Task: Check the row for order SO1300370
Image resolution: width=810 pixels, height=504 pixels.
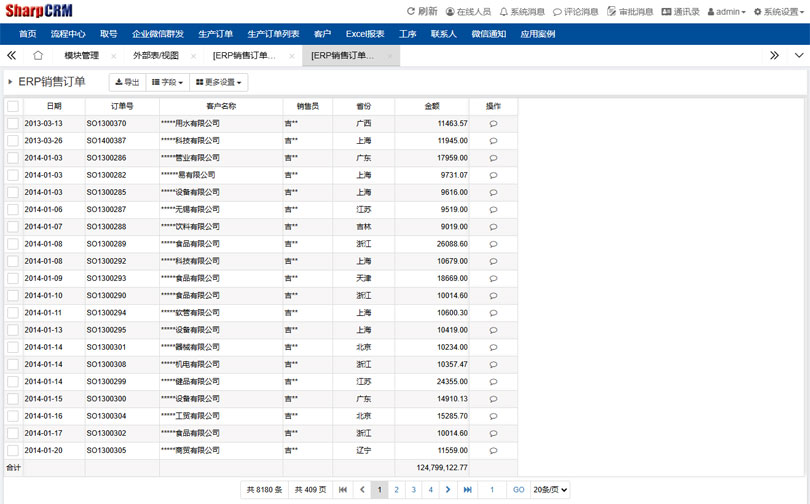Action: click(13, 123)
